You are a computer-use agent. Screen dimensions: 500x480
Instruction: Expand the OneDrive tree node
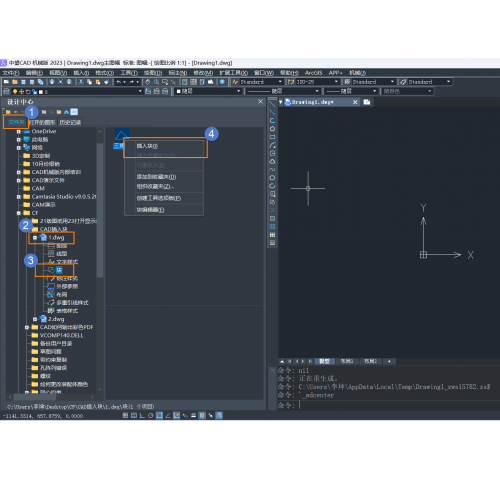pyautogui.click(x=19, y=131)
